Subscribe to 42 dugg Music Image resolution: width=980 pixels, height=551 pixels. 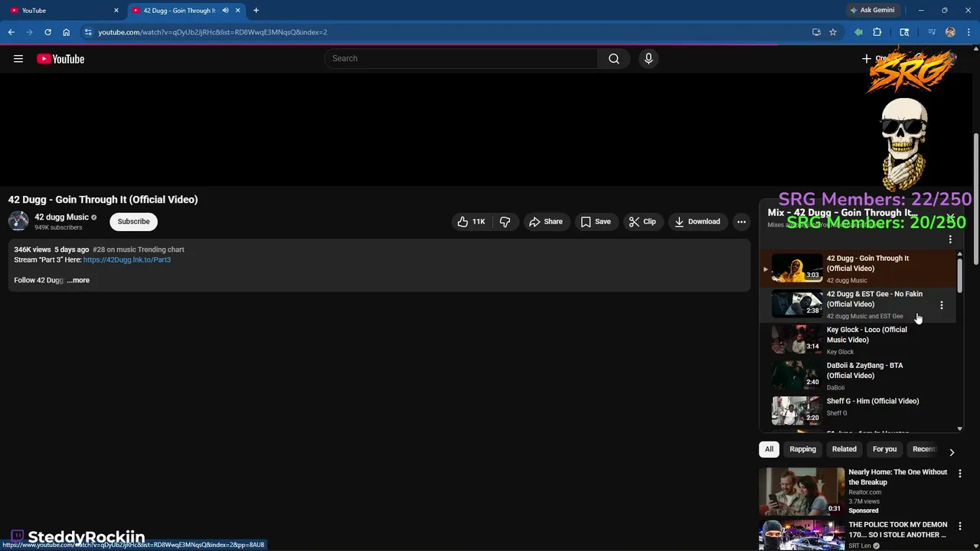click(x=133, y=221)
